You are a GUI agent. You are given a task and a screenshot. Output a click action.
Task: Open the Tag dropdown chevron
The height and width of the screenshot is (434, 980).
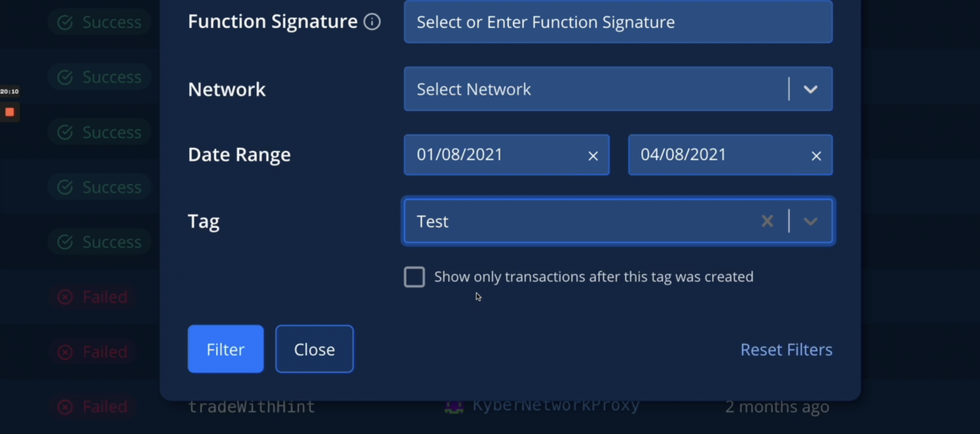810,221
